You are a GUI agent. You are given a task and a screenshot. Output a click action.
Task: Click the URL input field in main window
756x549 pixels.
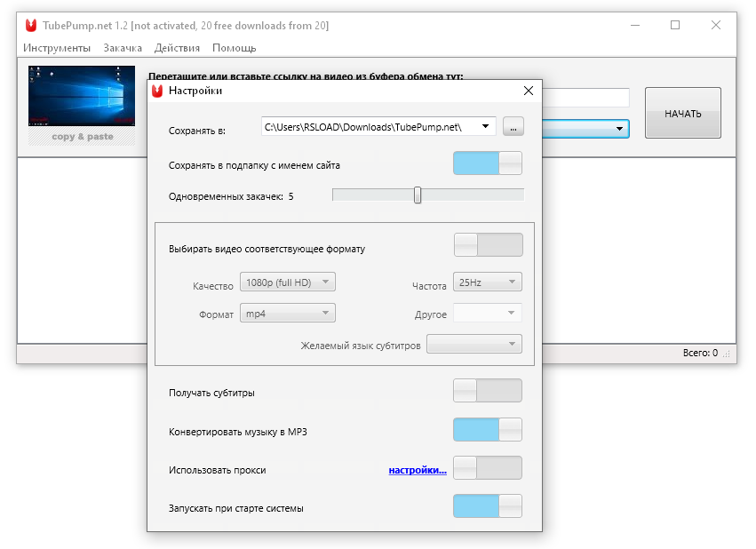click(x=585, y=98)
